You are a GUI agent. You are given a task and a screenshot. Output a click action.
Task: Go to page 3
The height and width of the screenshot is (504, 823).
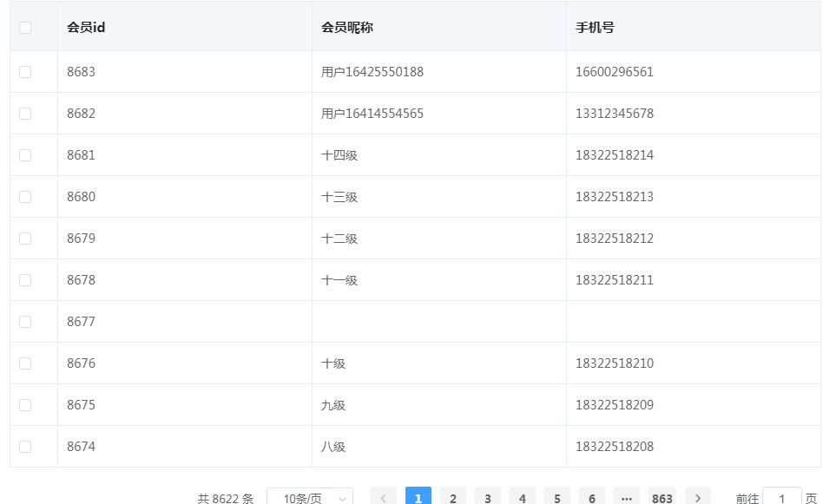[488, 498]
